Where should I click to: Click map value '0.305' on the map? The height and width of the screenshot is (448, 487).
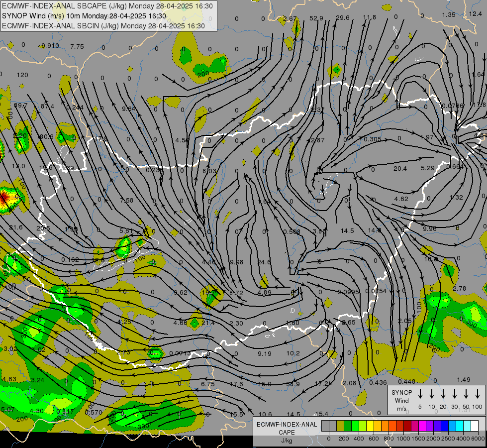tap(373, 139)
